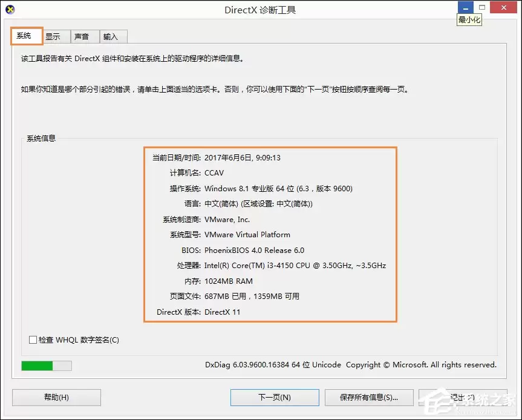Click computer name value CCAV
Screen dimensions: 522x420
pos(214,173)
